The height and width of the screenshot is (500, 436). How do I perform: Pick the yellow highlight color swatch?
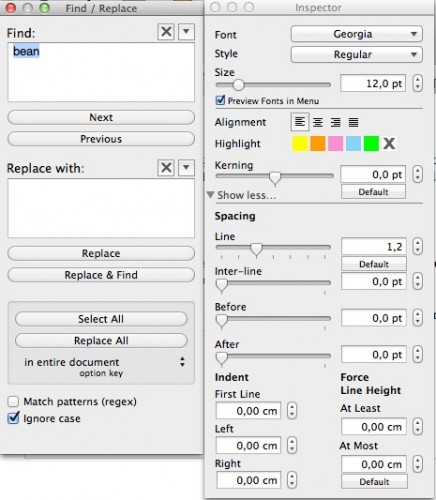coord(300,144)
